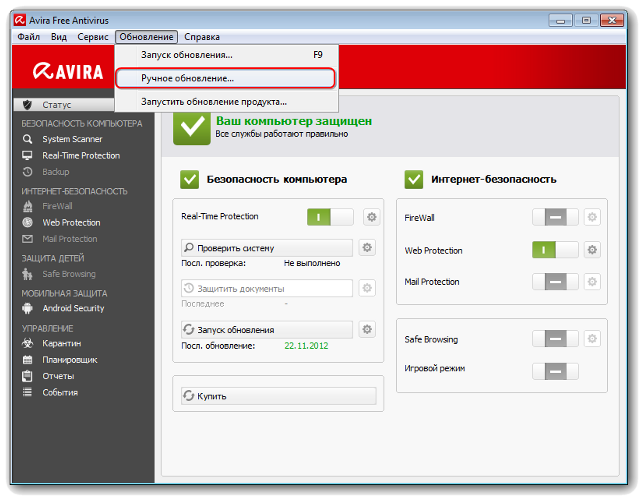The image size is (643, 500).
Task: Click the Проверить систему button
Action: tap(266, 248)
